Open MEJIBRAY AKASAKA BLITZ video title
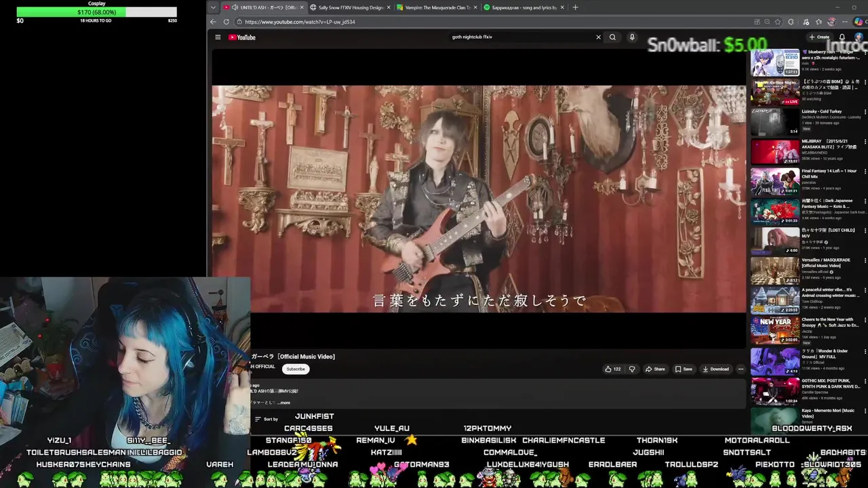The width and height of the screenshot is (868, 488). [x=829, y=144]
